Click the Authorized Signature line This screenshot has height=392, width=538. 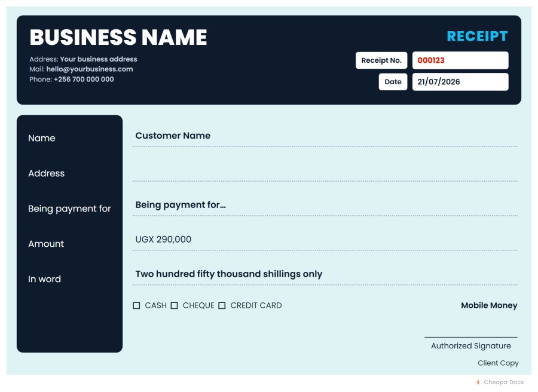click(x=471, y=338)
